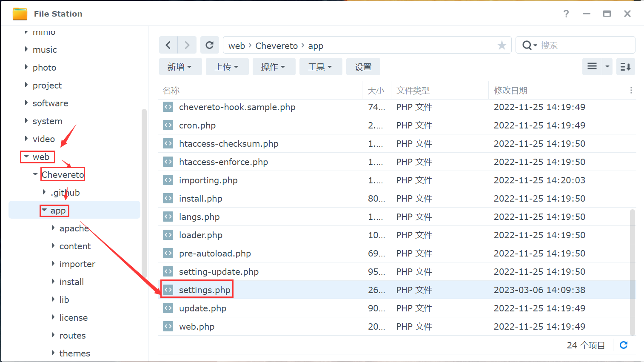Click file icon of settings.php
644x362 pixels.
pyautogui.click(x=168, y=290)
